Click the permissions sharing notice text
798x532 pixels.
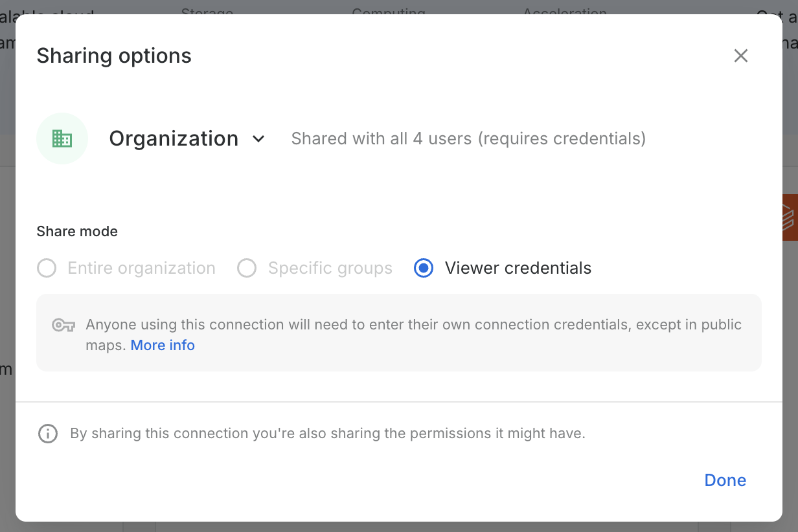(x=328, y=434)
